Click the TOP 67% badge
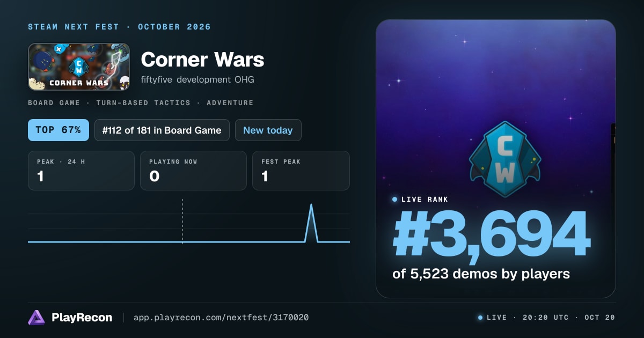Screen dimensions: 644x338 [58, 130]
